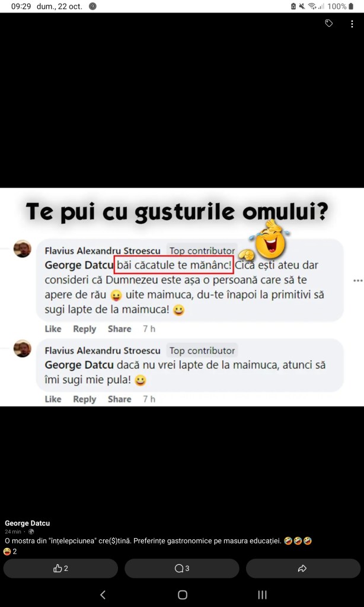Click Share under second comment
This screenshot has height=607, width=364.
point(120,399)
